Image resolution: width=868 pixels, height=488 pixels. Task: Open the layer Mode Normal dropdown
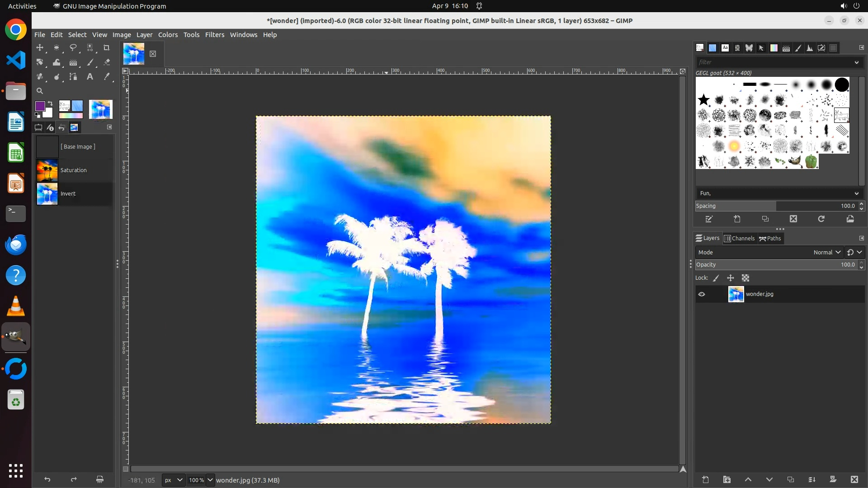pos(826,253)
